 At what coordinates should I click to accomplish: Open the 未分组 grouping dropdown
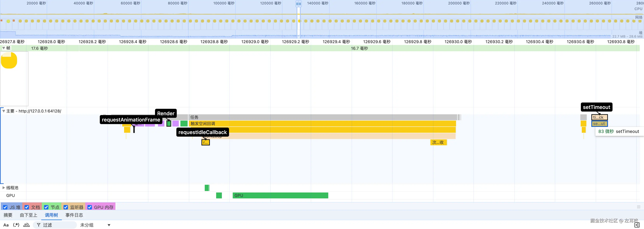95,225
